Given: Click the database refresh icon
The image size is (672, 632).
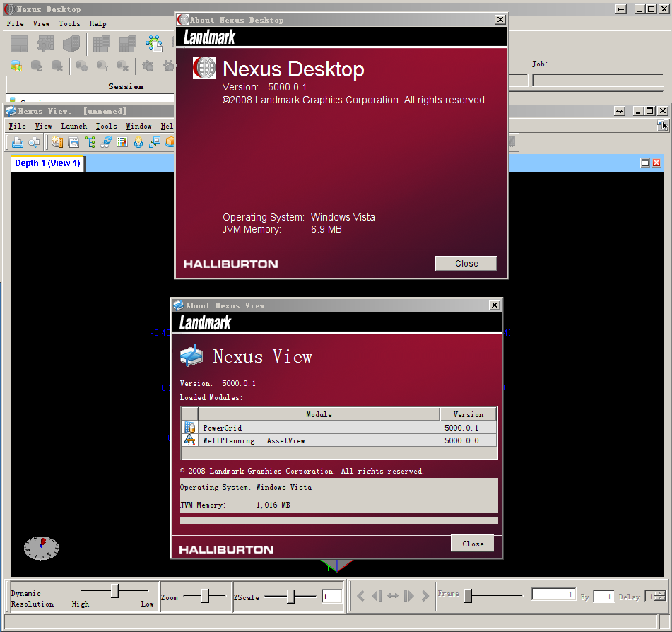Looking at the screenshot, I should coord(37,66).
